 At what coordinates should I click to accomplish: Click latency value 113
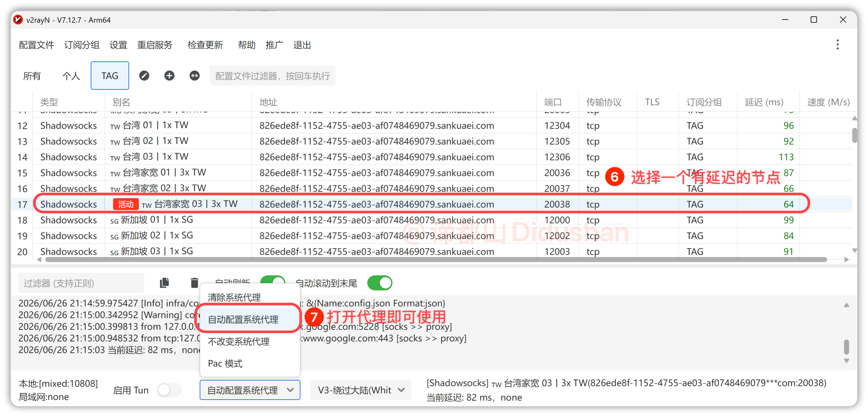tap(786, 157)
